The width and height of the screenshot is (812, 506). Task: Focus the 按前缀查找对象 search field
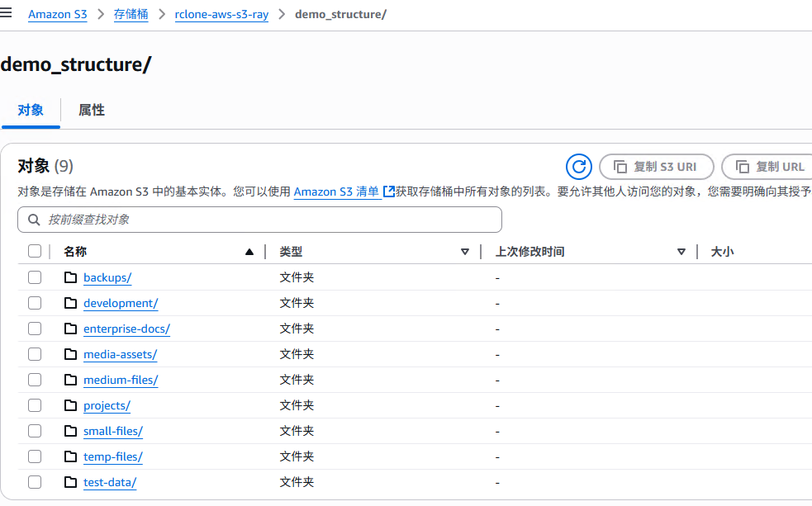pos(259,220)
